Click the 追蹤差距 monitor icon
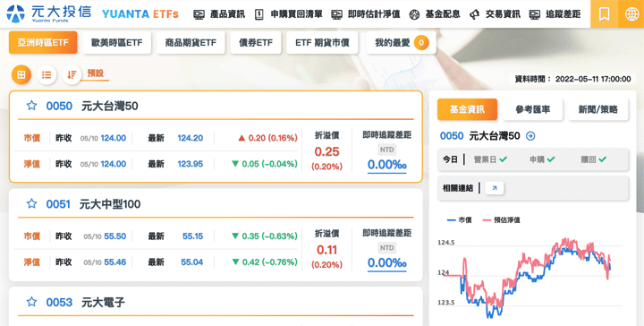Screen dimensions: 644x326 [534, 14]
